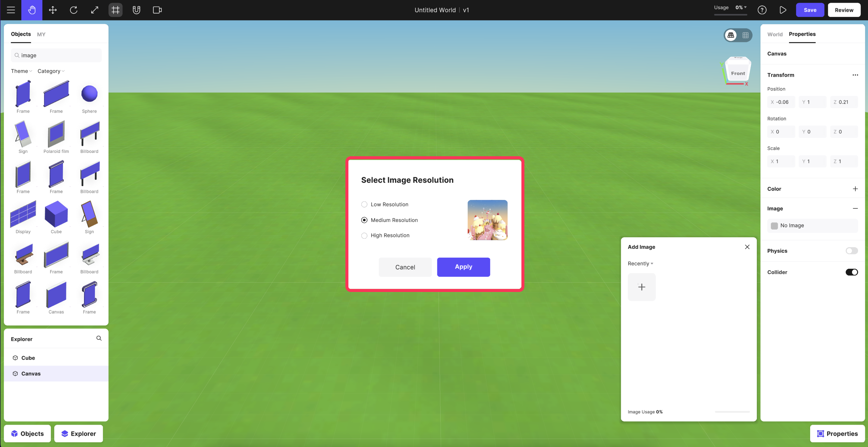Toggle the magnet snap tool
Screen dimensions: 868x447
coord(136,10)
